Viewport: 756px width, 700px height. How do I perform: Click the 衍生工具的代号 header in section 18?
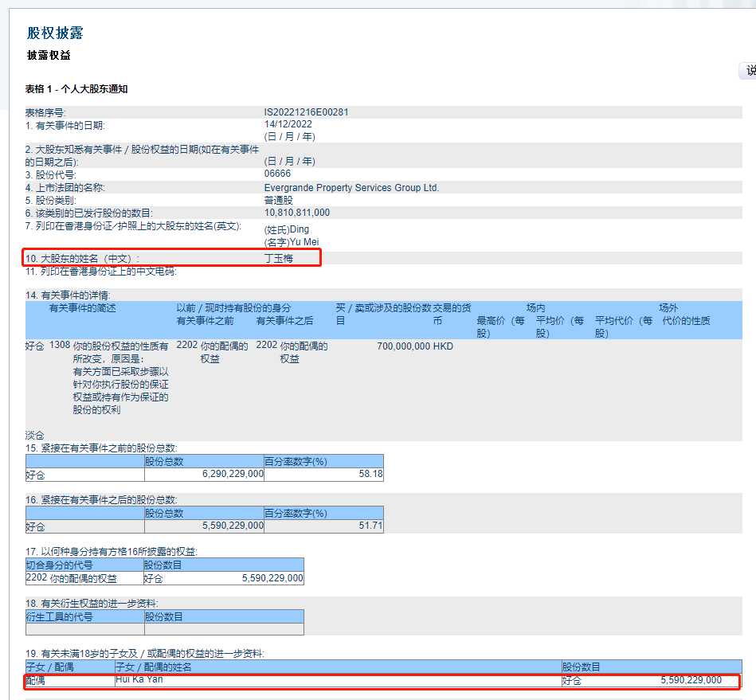(60, 616)
